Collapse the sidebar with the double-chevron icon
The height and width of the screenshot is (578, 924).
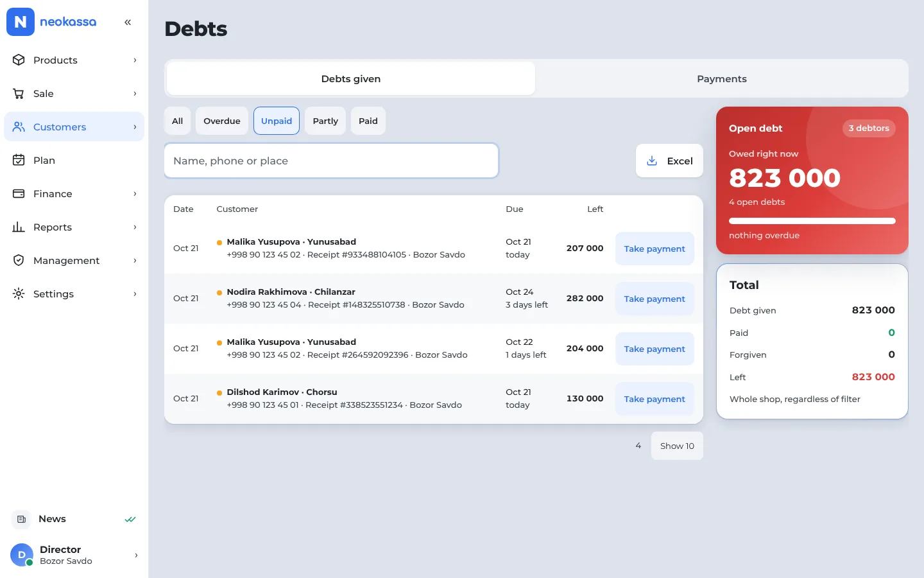pyautogui.click(x=128, y=22)
